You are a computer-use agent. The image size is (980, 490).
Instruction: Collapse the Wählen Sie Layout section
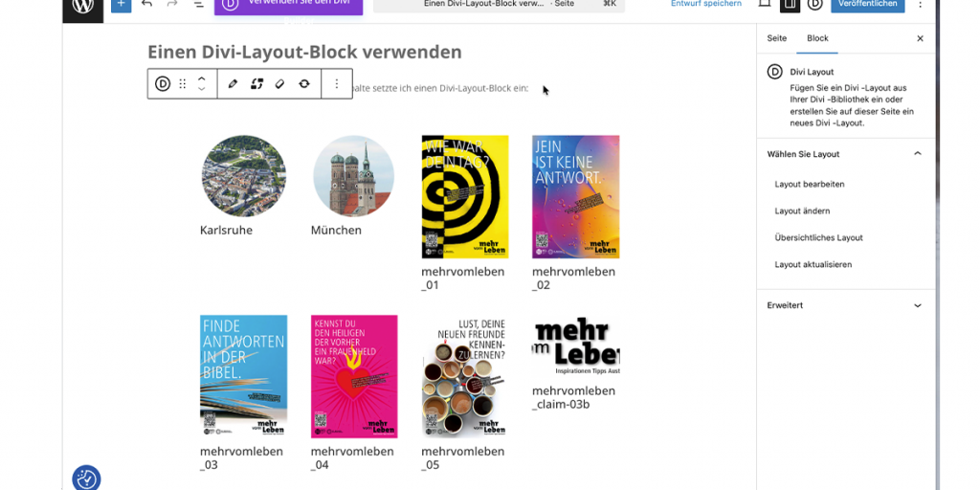(917, 154)
